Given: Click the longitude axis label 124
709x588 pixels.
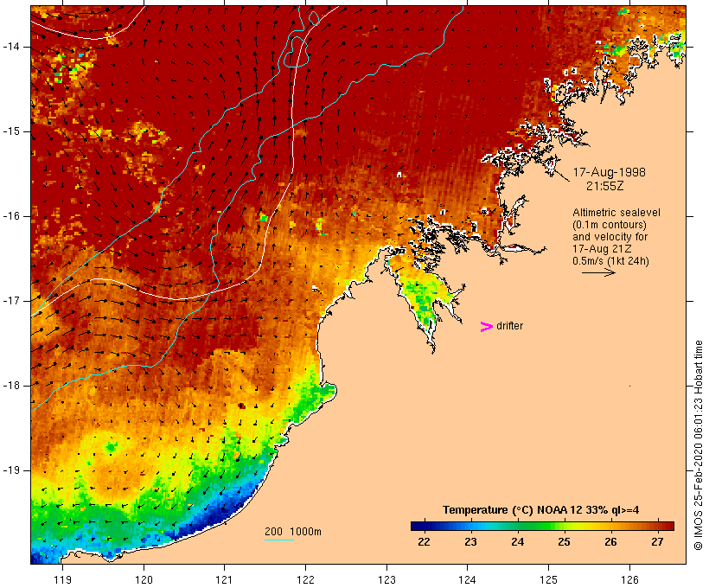Looking at the screenshot, I should (467, 579).
